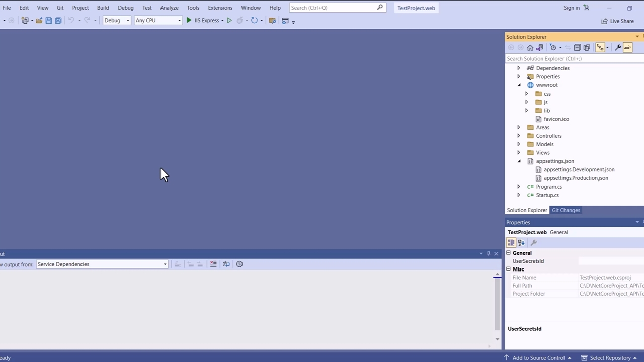Open Properties wrench in Solution Explorer

(618, 48)
